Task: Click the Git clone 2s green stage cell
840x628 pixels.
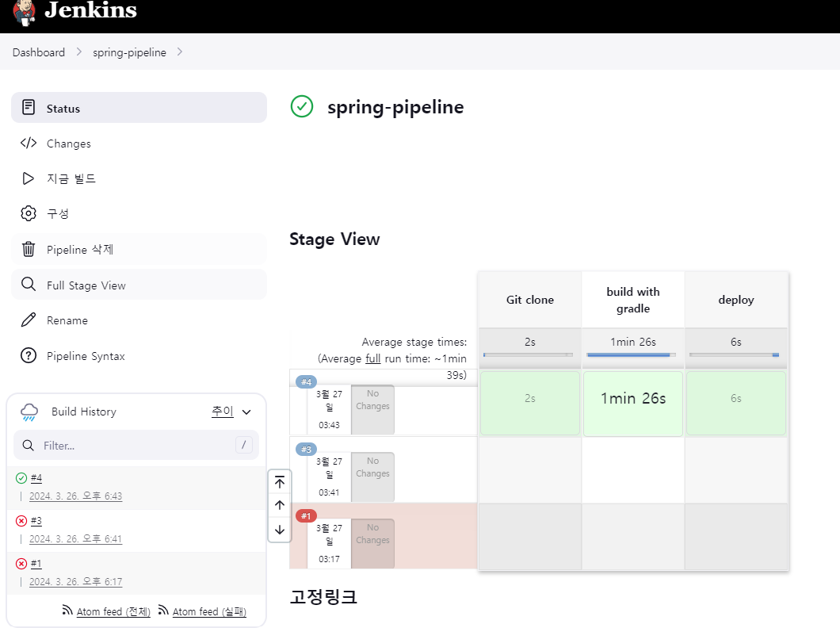Action: click(530, 403)
